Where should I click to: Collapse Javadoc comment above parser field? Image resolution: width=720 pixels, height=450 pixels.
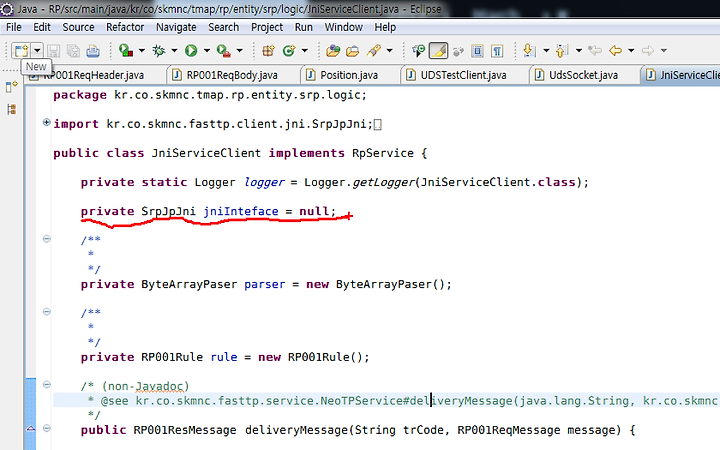coord(46,239)
